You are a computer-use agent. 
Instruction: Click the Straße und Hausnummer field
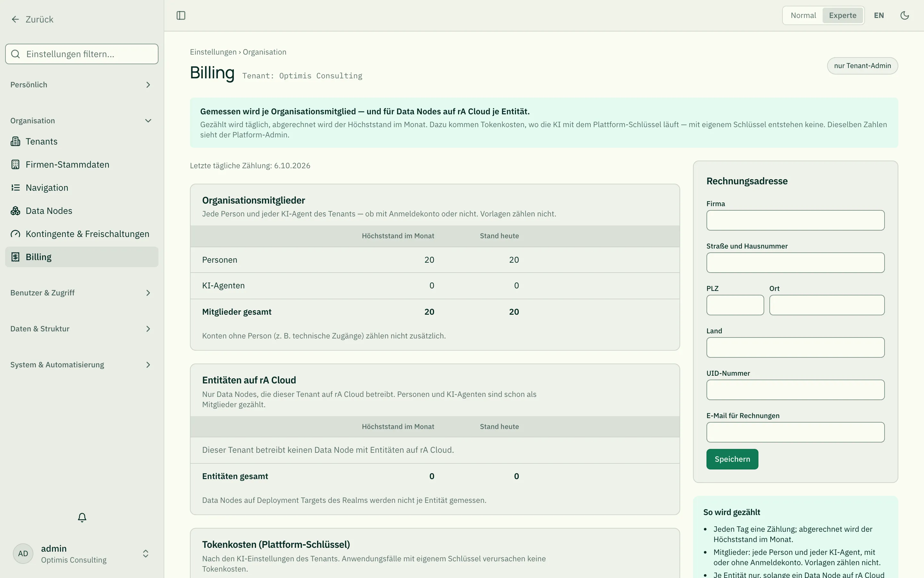[x=795, y=263]
